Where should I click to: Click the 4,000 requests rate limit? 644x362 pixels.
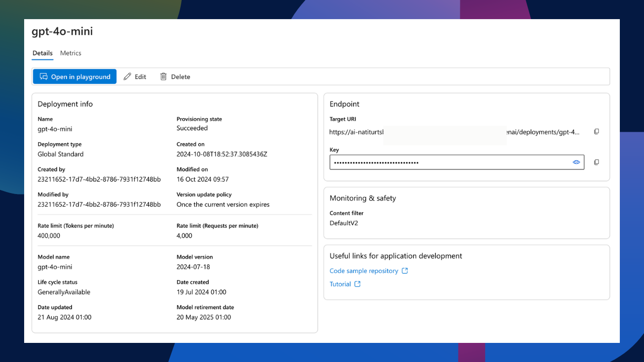(x=184, y=236)
